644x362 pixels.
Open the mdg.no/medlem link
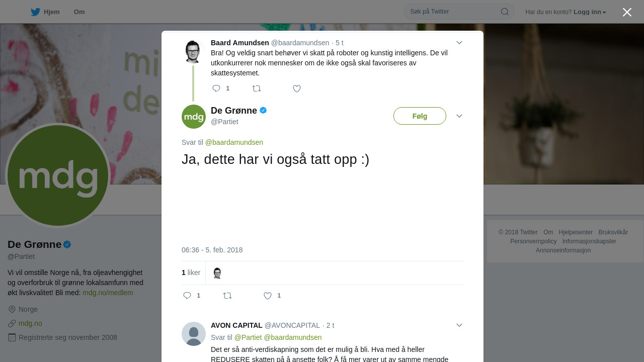click(x=108, y=293)
